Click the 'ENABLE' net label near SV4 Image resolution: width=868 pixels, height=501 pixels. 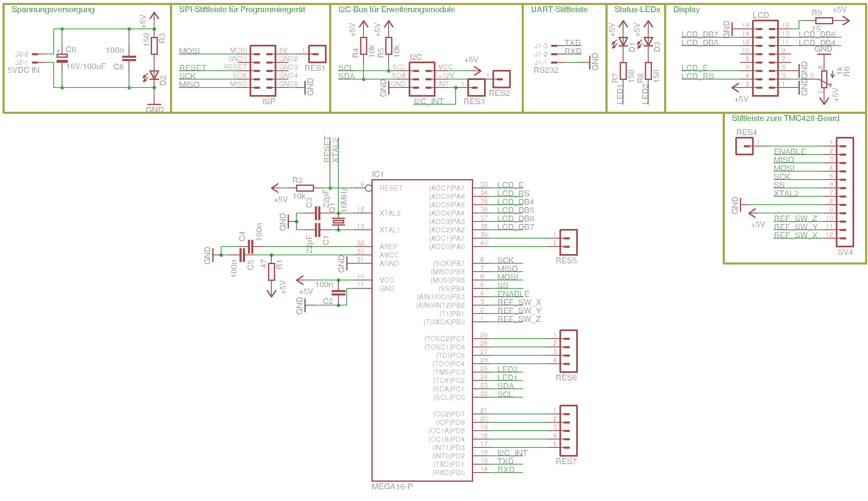tap(790, 152)
